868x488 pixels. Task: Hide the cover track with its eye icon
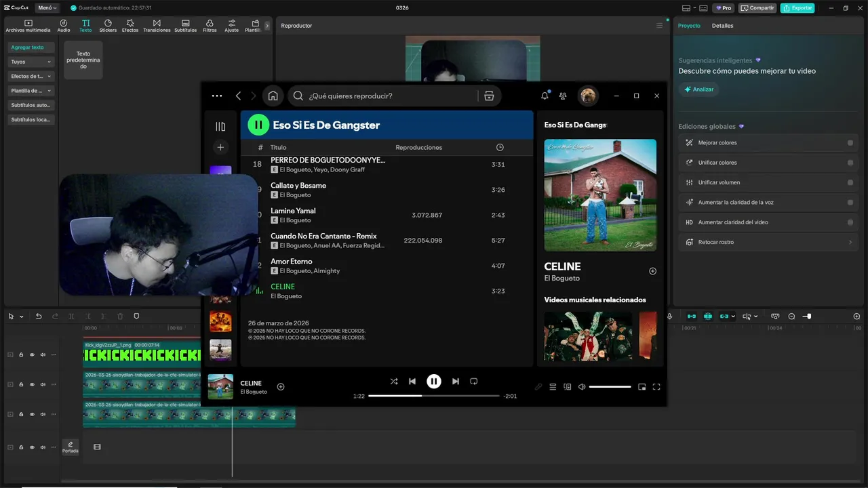[32, 447]
